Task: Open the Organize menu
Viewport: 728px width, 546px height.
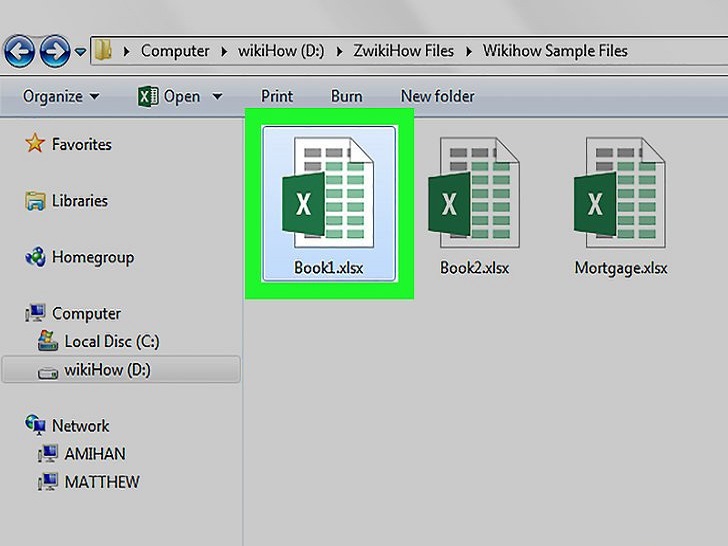Action: click(x=61, y=97)
